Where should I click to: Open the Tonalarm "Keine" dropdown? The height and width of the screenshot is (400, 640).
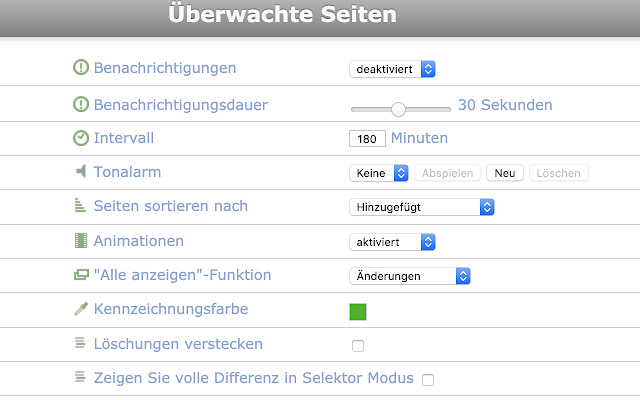tap(379, 173)
